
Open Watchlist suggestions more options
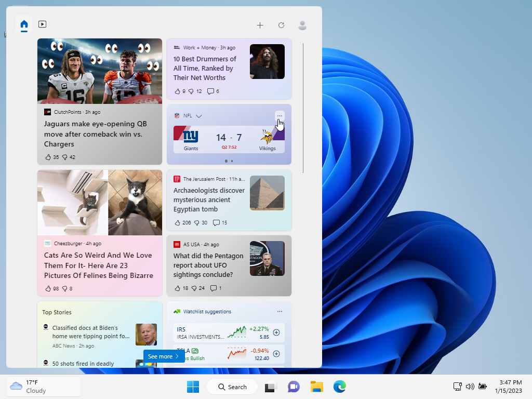[x=280, y=312]
